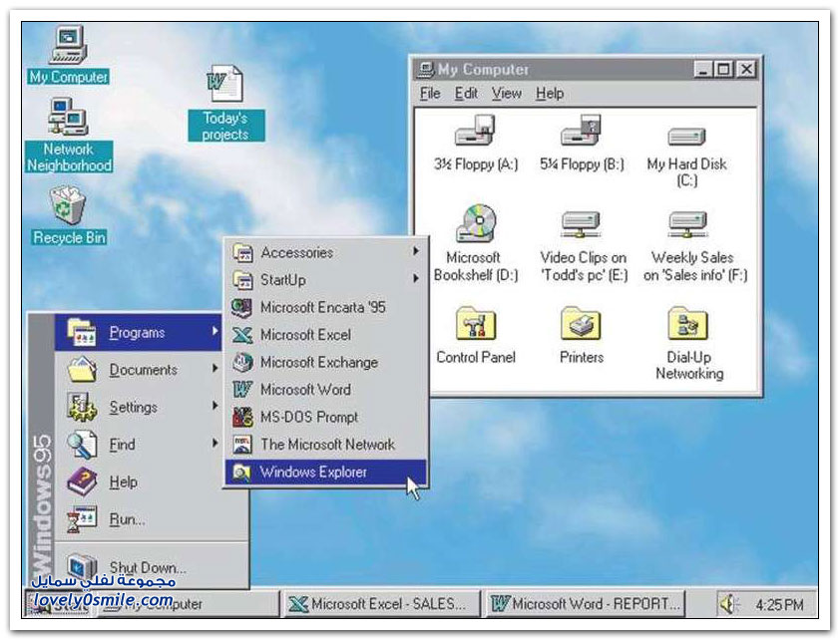Screen dimensions: 840x640
Task: Choose Shut Down... from the Start menu
Action: pyautogui.click(x=148, y=567)
